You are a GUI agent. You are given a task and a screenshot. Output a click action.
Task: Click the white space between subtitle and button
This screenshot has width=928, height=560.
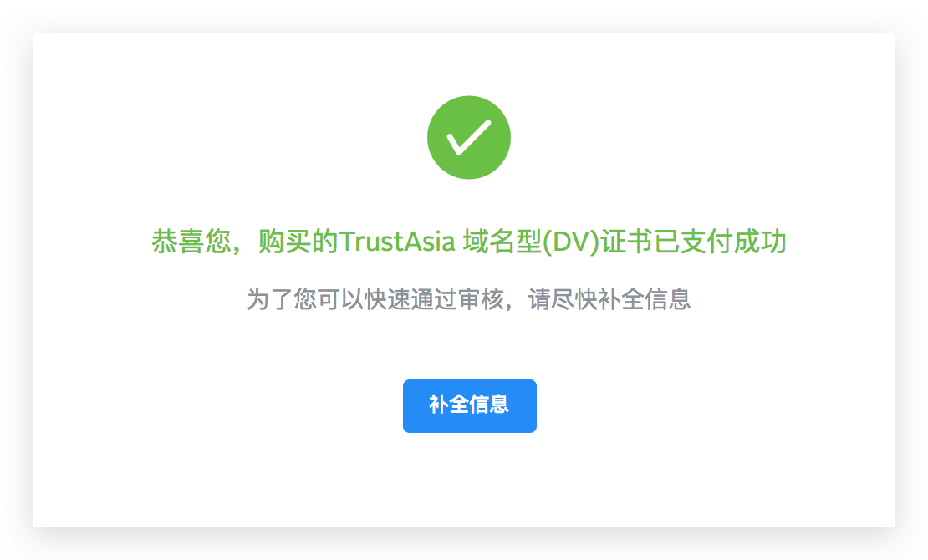[469, 346]
